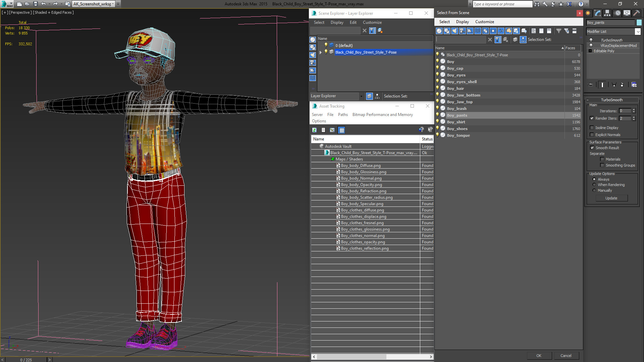Open the Display command panel tab
The height and width of the screenshot is (362, 644).
[x=627, y=13]
